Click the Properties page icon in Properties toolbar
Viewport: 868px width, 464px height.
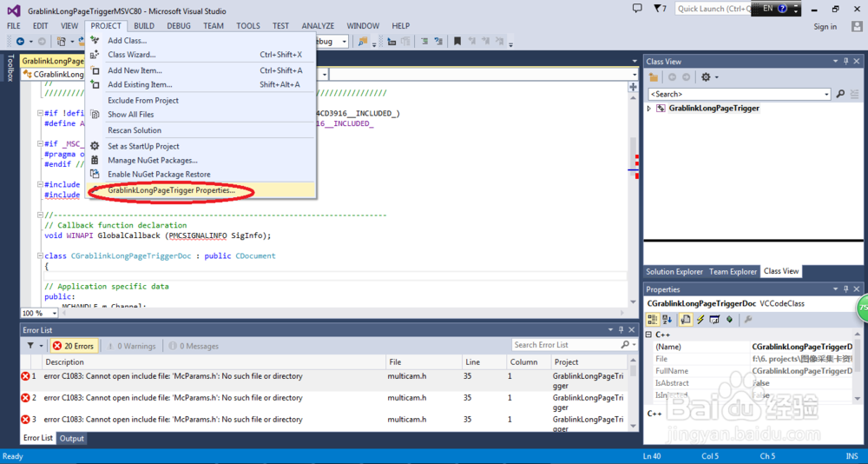coord(686,319)
